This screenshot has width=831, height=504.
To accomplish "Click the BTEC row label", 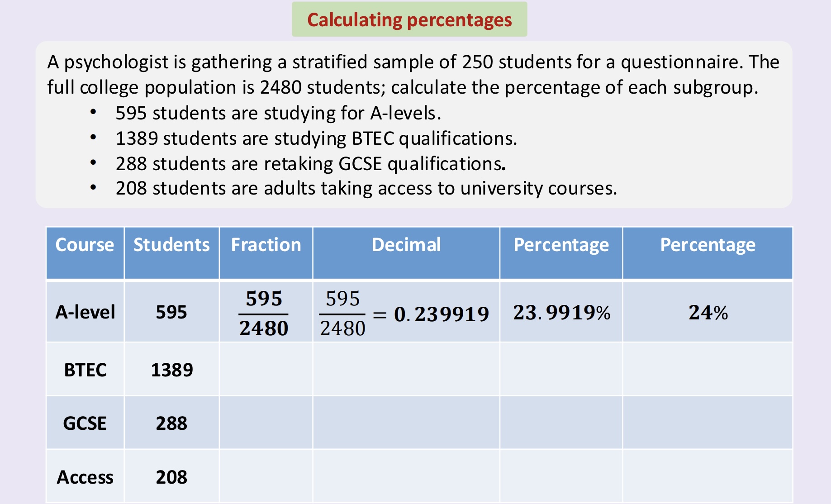I will 85,369.
